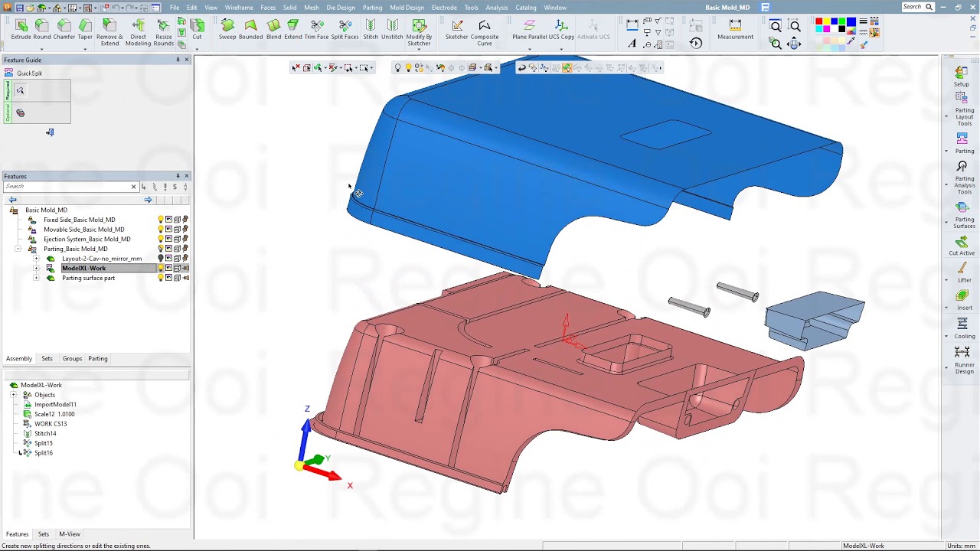The height and width of the screenshot is (551, 980).
Task: Select the Lifter tool in the sidebar
Action: [x=964, y=272]
